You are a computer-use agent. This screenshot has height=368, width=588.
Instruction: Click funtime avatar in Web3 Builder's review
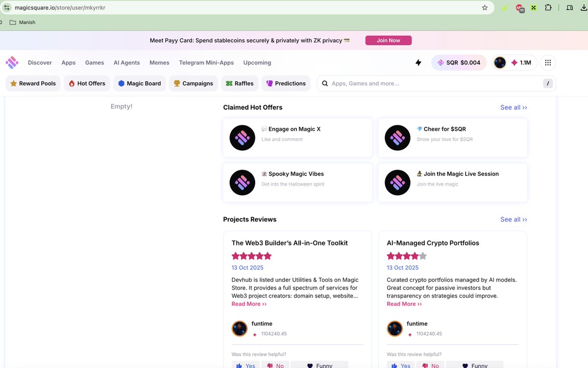(x=240, y=328)
